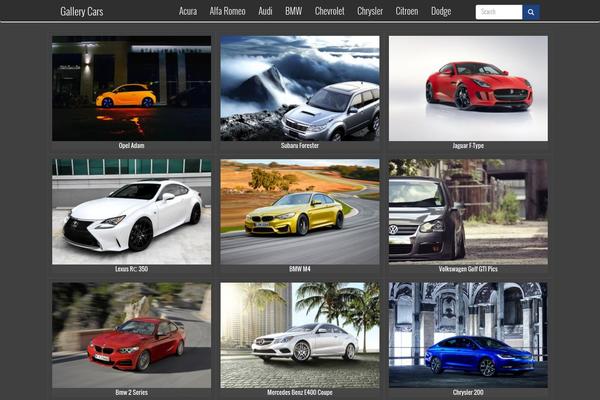Image resolution: width=600 pixels, height=400 pixels.
Task: Go to Alfa Romeo category
Action: point(227,11)
